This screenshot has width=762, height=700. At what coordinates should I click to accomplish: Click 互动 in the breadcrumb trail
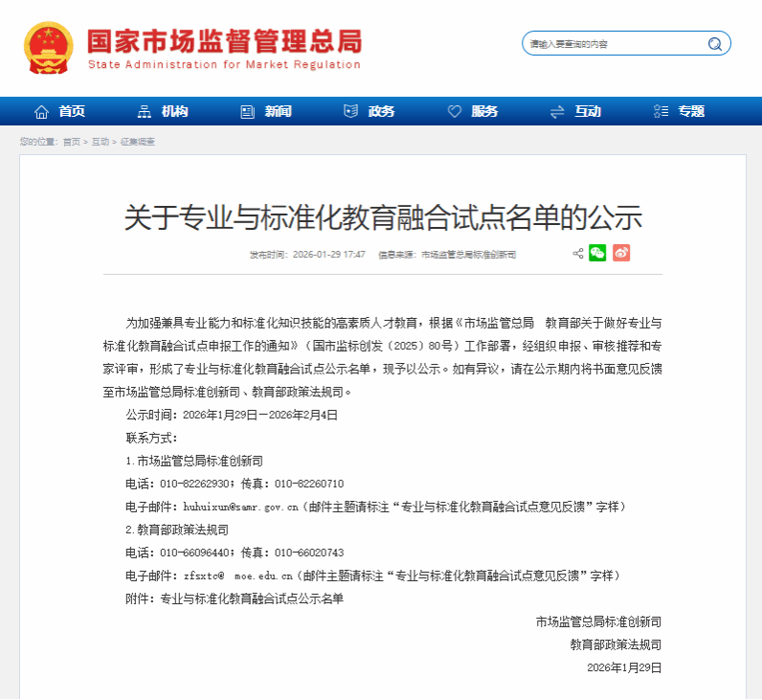(x=101, y=142)
